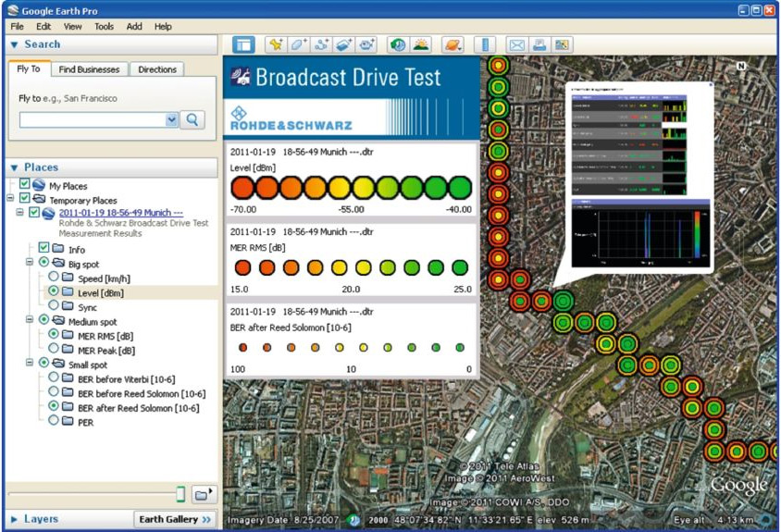Image resolution: width=781 pixels, height=532 pixels.
Task: Select the Speed [km/h] radio button
Action: tap(54, 277)
